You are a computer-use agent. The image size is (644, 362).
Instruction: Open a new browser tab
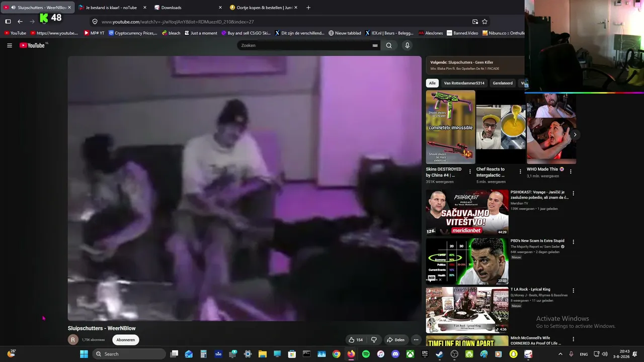tap(308, 8)
